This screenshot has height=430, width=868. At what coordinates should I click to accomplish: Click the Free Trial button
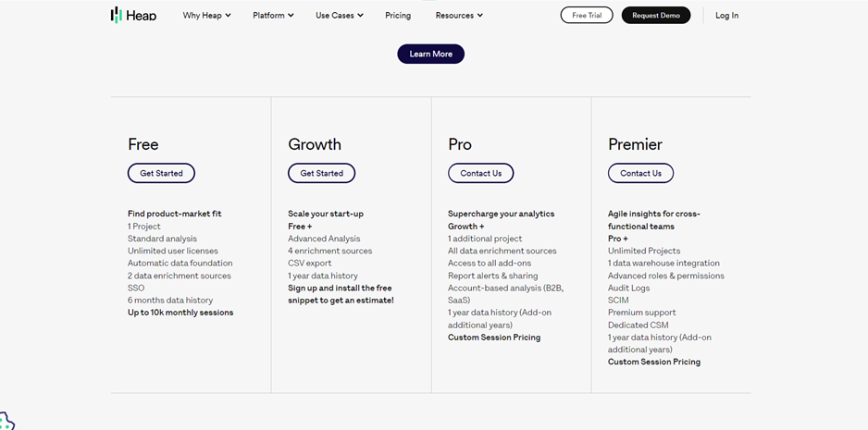tap(587, 15)
